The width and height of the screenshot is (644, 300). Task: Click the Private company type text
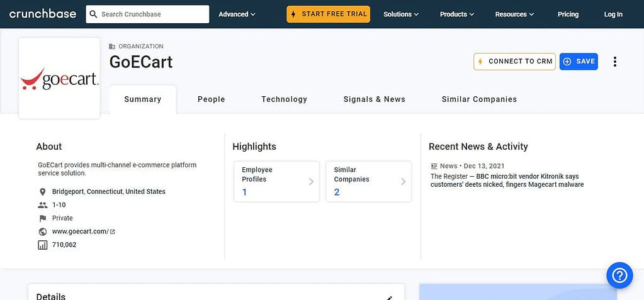[x=62, y=218]
